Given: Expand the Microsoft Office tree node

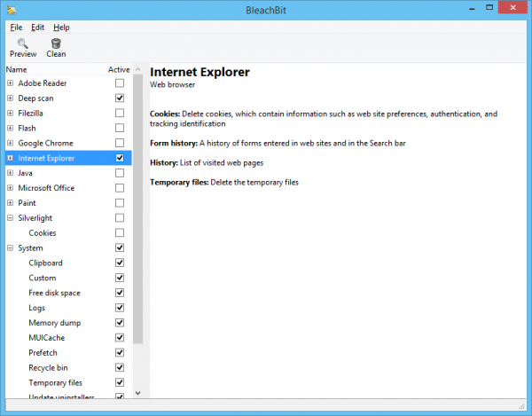Looking at the screenshot, I should pyautogui.click(x=10, y=188).
